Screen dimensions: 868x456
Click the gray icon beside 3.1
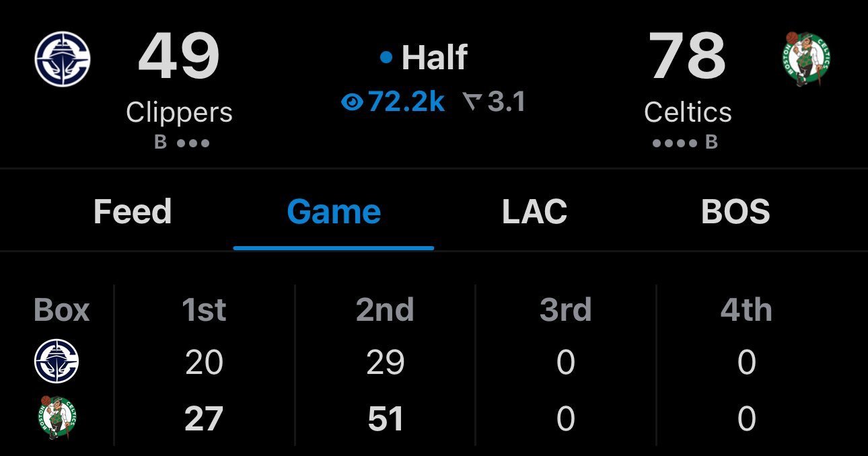pyautogui.click(x=472, y=102)
